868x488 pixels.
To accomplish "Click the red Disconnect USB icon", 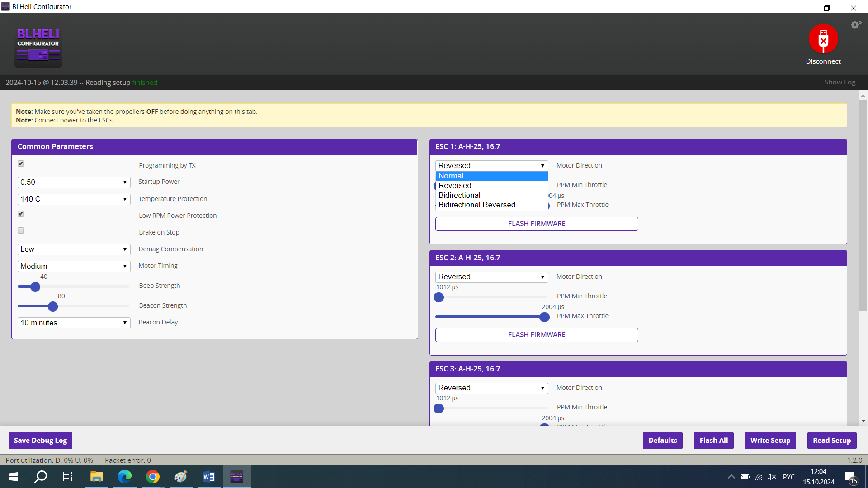I will [823, 39].
